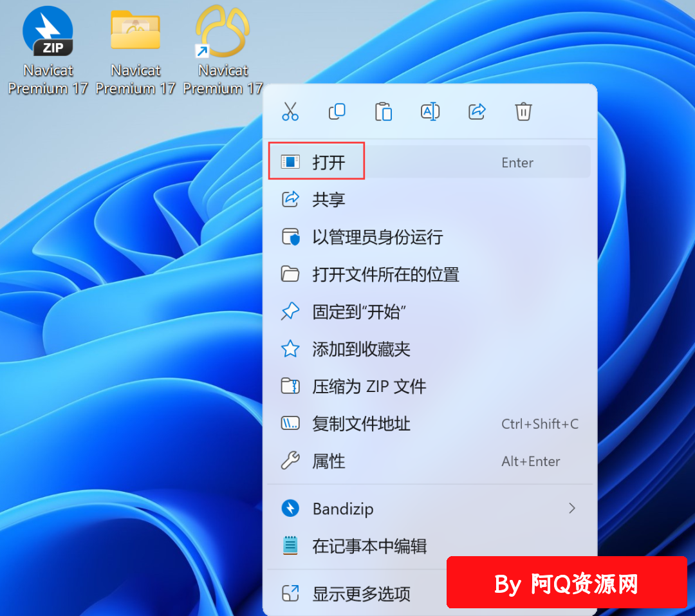Choose 固定到"开始" menu entry

pyautogui.click(x=429, y=312)
